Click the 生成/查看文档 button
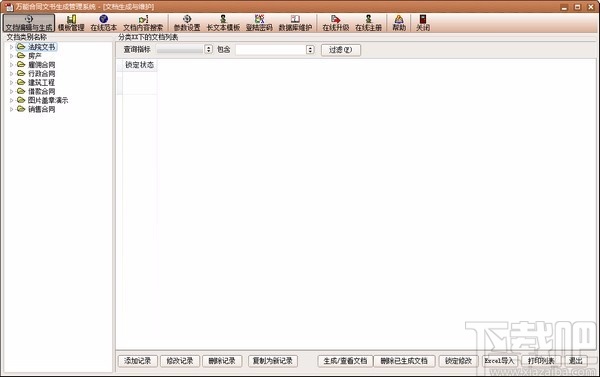The height and width of the screenshot is (377, 600). (345, 361)
